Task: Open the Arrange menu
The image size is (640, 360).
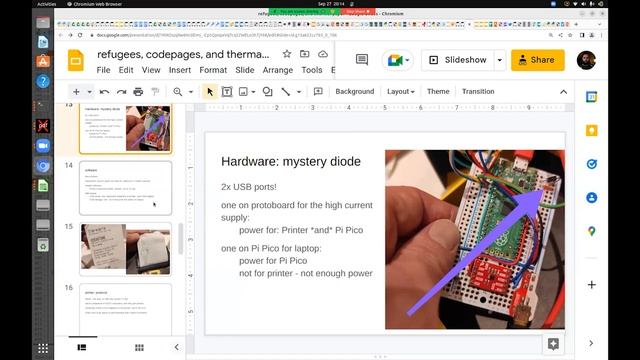Action: [278, 70]
